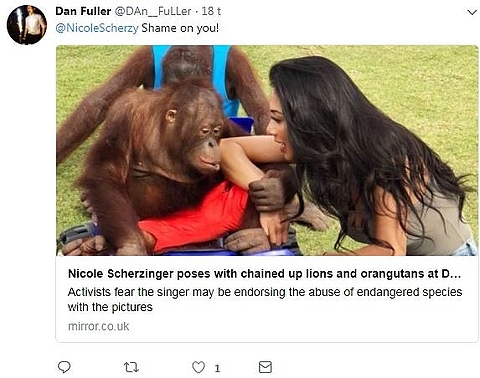Viewport: 480px width, 378px height.
Task: Click the 'Shame on you!' tweet text
Action: click(x=180, y=28)
